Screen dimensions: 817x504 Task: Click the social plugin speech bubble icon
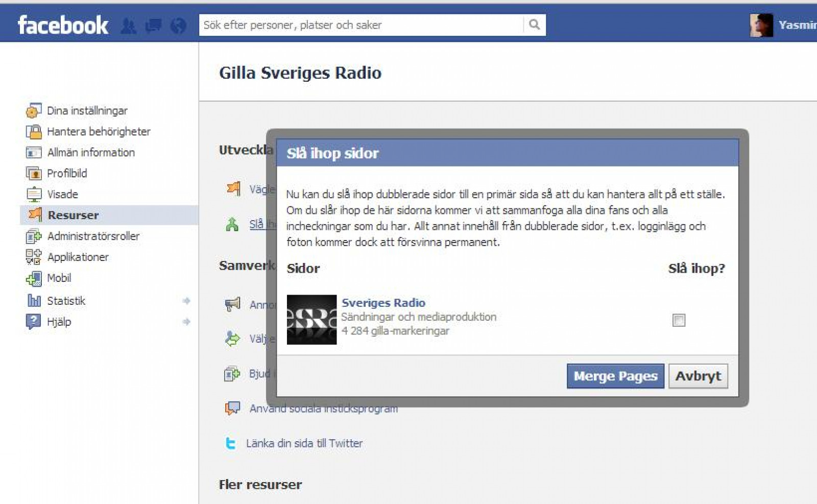tap(233, 408)
